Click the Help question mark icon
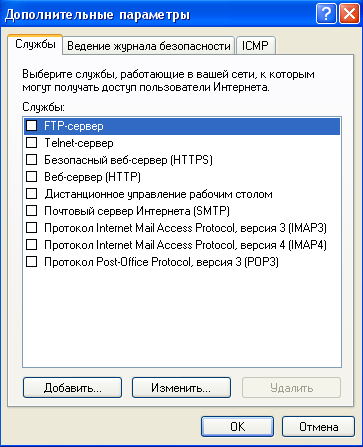The width and height of the screenshot is (363, 447). tap(326, 14)
